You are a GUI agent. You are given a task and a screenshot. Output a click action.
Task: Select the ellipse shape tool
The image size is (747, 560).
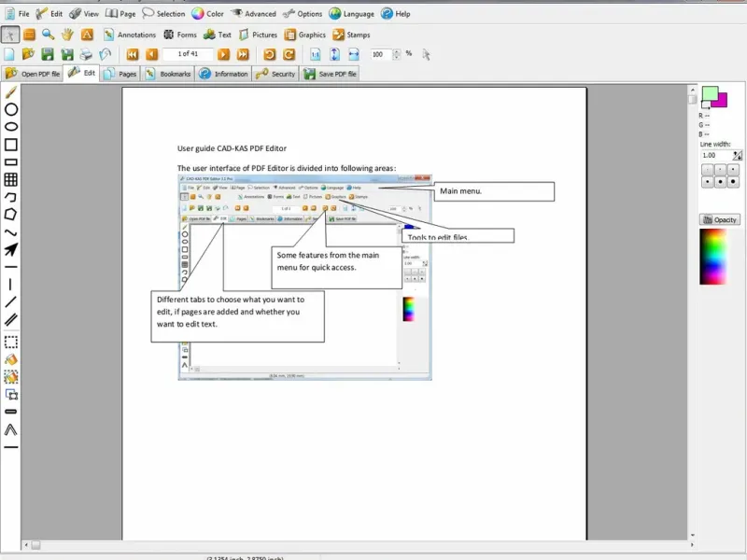pyautogui.click(x=11, y=127)
